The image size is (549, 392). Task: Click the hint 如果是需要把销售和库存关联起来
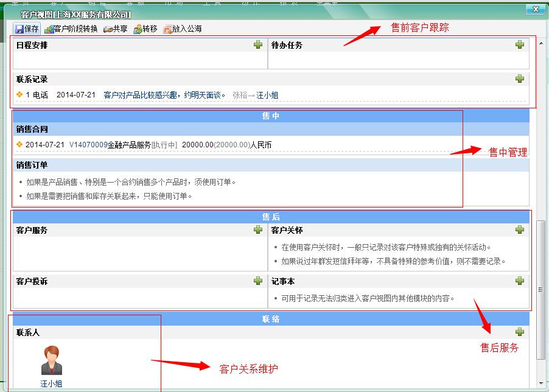109,196
